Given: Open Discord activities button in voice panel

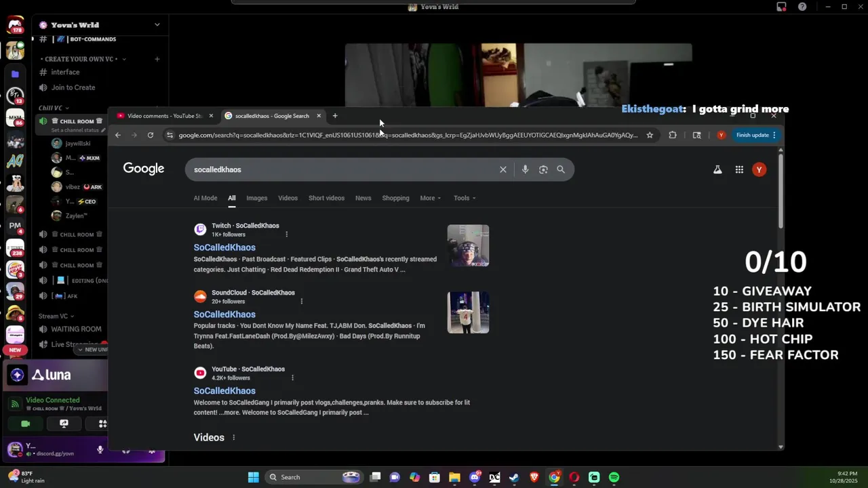Looking at the screenshot, I should (102, 424).
